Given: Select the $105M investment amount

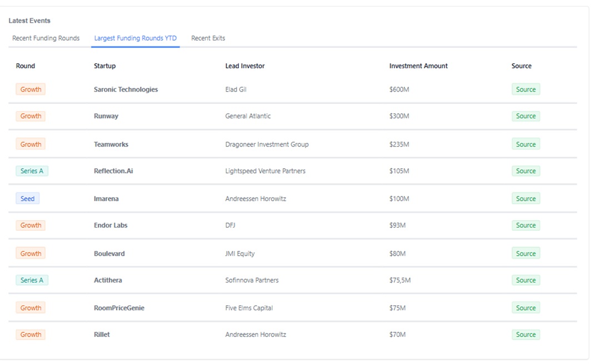Looking at the screenshot, I should pos(399,171).
